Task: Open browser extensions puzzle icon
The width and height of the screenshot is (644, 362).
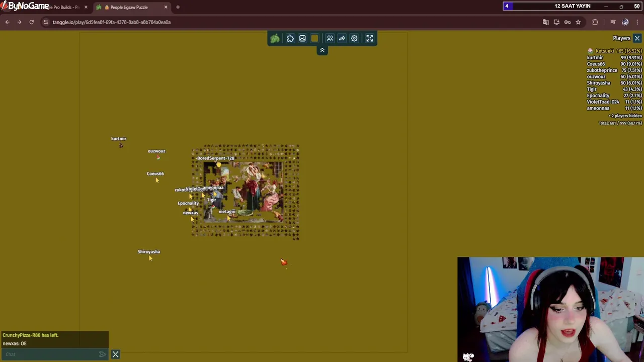Action: (595, 22)
